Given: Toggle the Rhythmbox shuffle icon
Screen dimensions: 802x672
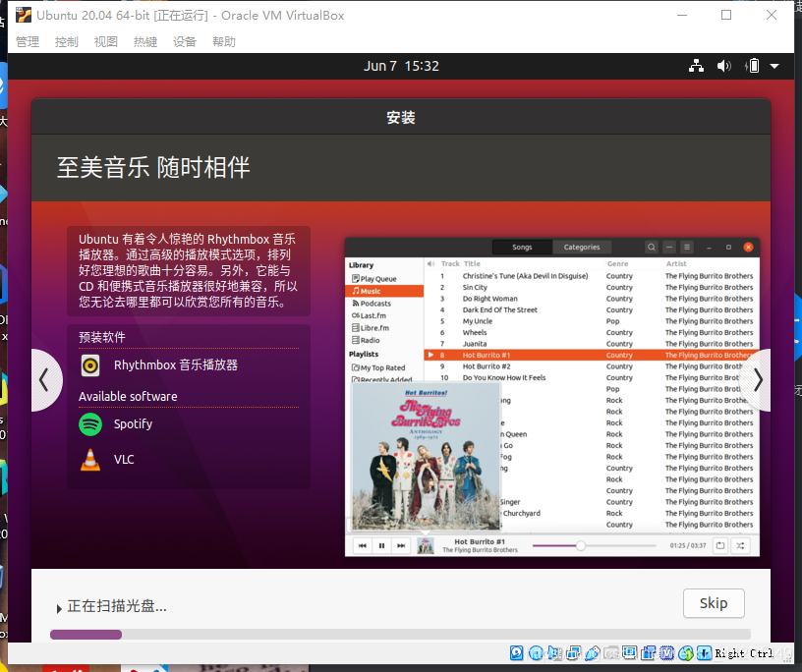Looking at the screenshot, I should pos(740,545).
